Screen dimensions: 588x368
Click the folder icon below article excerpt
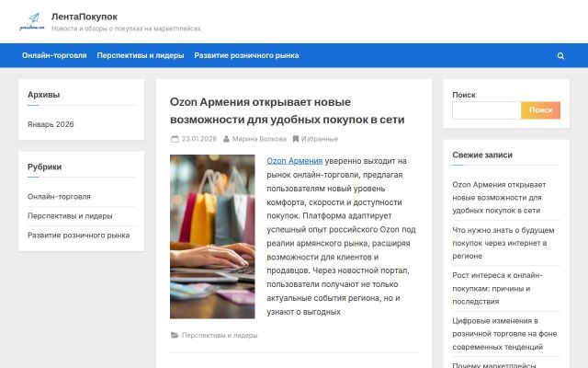click(x=175, y=335)
